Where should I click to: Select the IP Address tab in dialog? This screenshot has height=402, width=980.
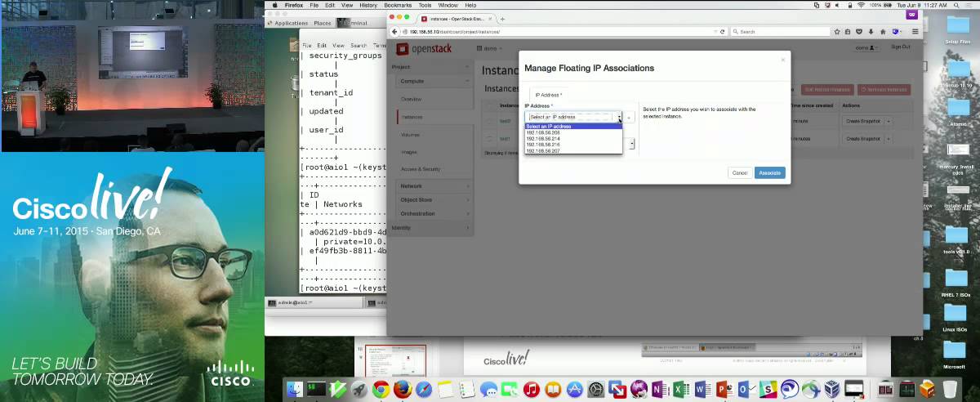(549, 95)
